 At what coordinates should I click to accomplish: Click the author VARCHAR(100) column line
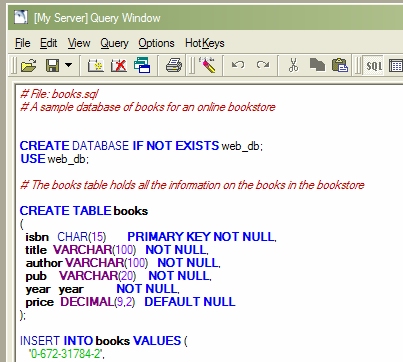123,263
